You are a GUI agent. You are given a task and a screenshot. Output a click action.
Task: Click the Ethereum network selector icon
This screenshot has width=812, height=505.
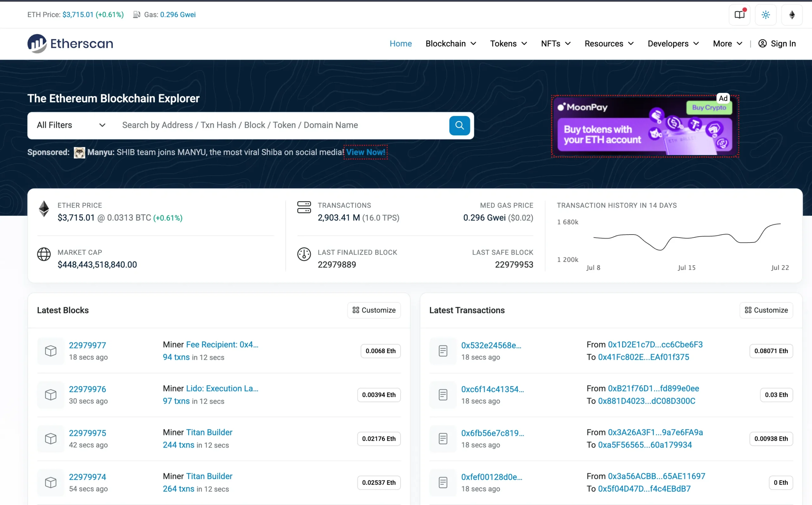792,15
